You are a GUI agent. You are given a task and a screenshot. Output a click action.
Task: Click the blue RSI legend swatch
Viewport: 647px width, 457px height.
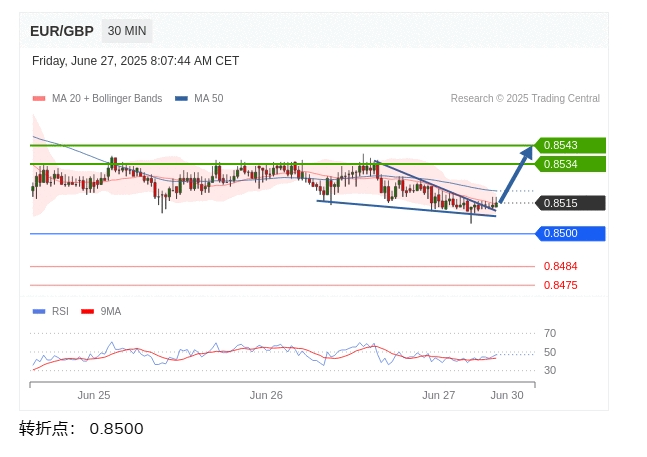39,311
